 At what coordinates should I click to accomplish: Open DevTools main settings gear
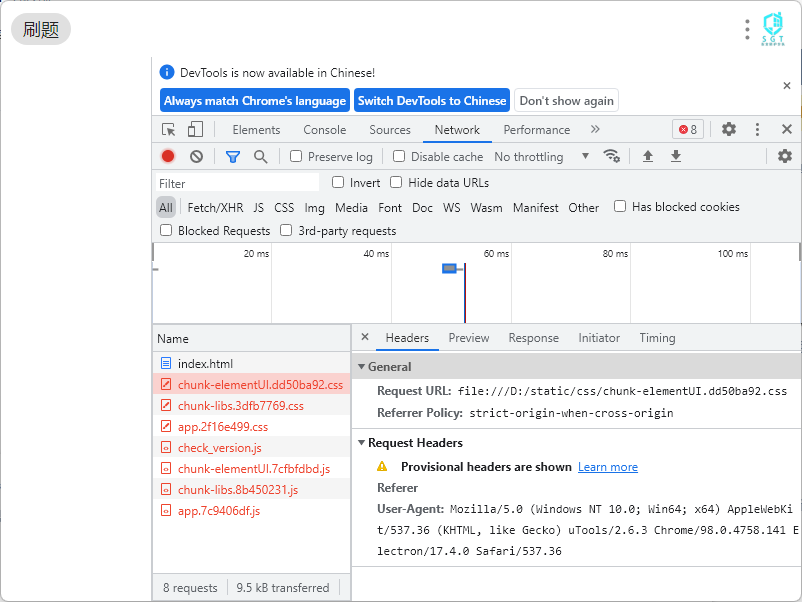click(x=729, y=129)
